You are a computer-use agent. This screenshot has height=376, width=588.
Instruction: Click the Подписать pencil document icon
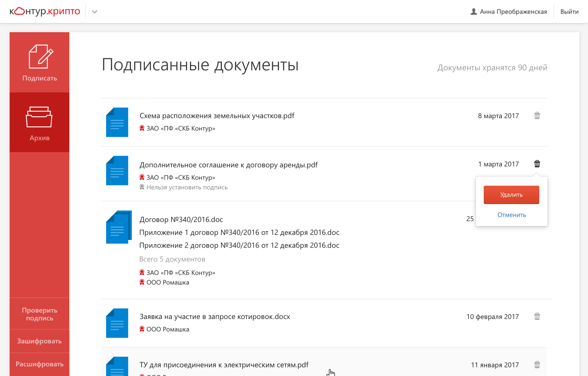pyautogui.click(x=41, y=56)
